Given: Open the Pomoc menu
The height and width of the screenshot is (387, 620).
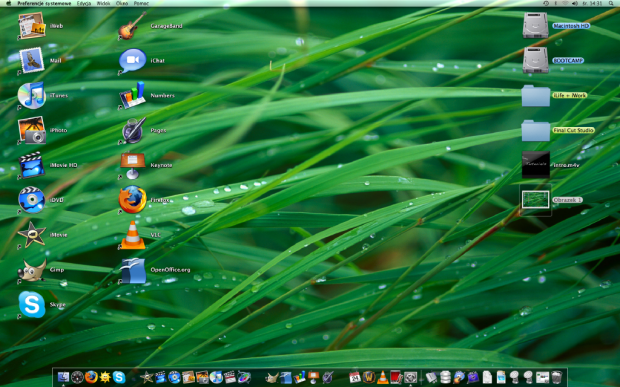Looking at the screenshot, I should click(x=141, y=3).
